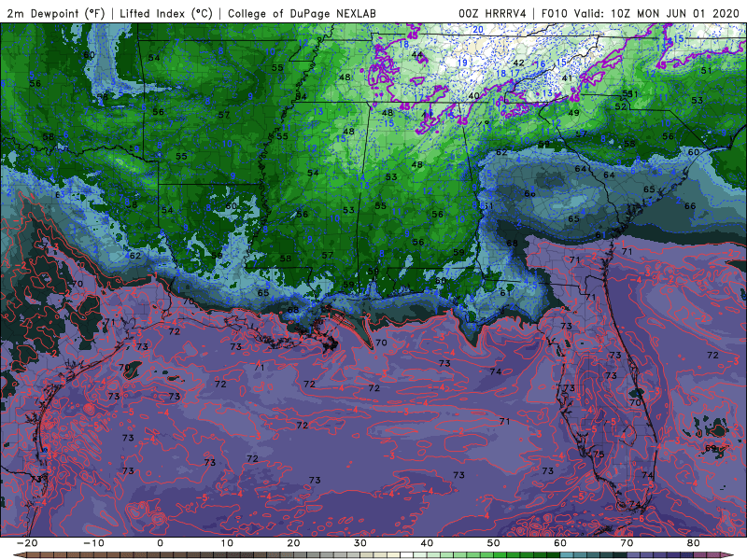Click the 'F010 Valid: 10Z MON JUN 01 2020' text
The height and width of the screenshot is (560, 747).
point(640,13)
